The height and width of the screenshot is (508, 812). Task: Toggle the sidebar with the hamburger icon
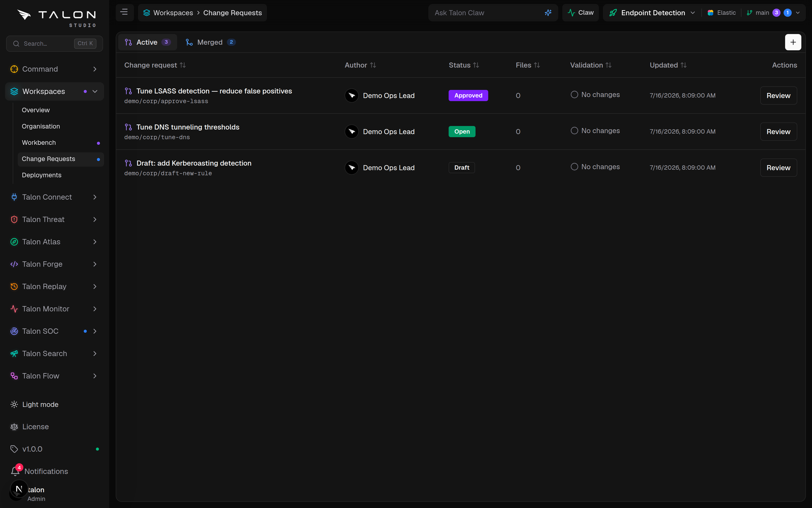coord(124,12)
